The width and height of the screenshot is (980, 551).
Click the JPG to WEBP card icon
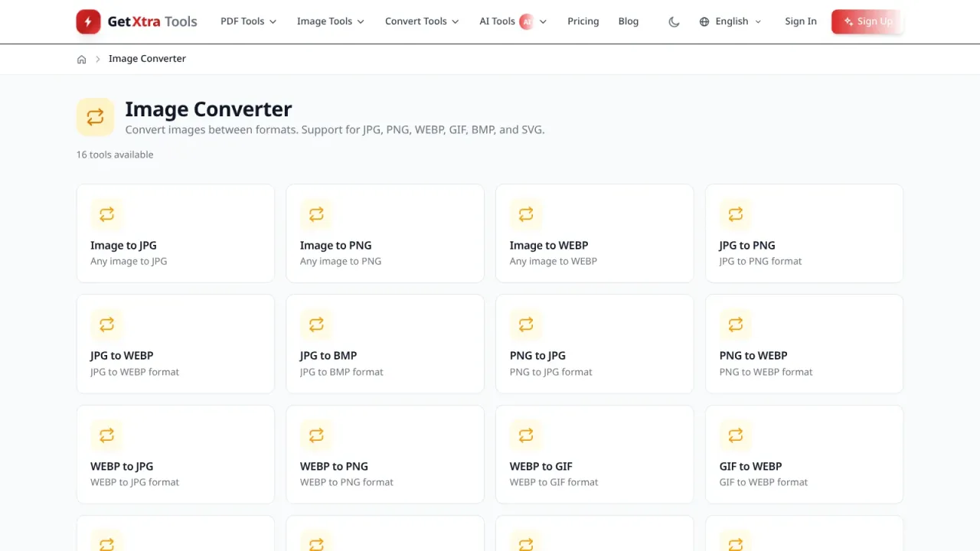[106, 324]
